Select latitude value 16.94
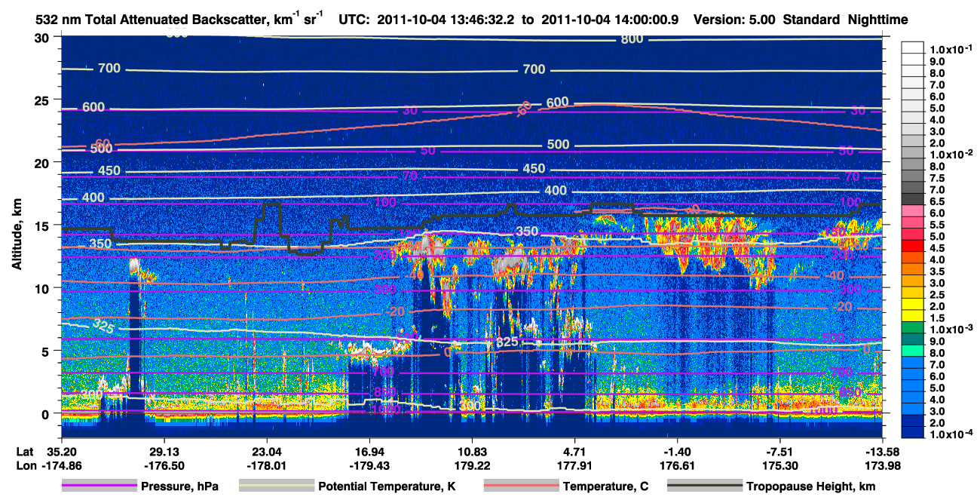 tap(369, 451)
